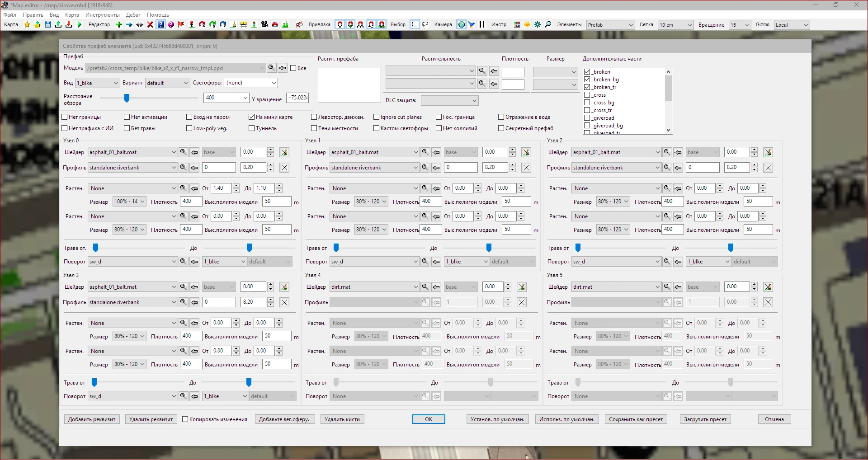The image size is (868, 460).
Task: Open the Gizmo 'Local' dropdown
Action: pyautogui.click(x=792, y=25)
